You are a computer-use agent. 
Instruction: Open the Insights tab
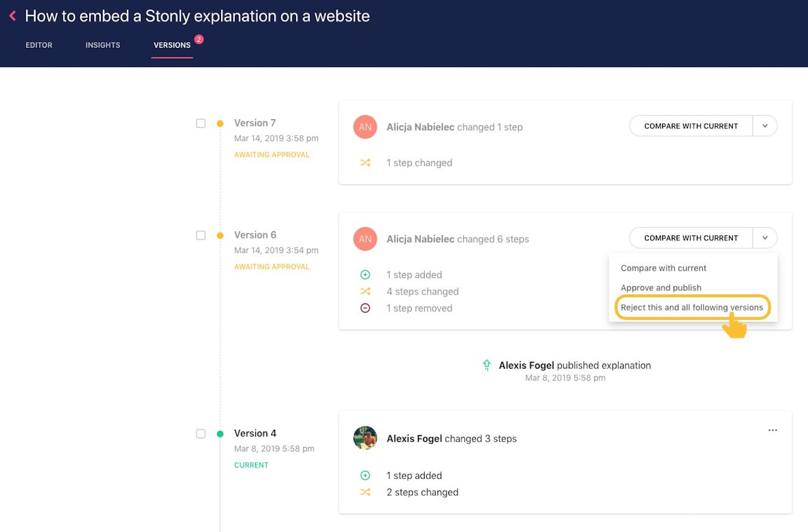(x=103, y=45)
